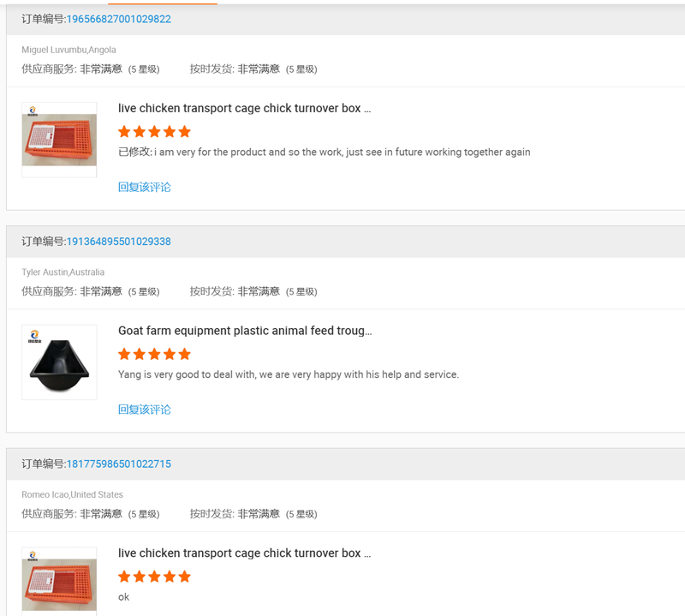
Task: Open order number 196566827001029822
Action: tap(118, 19)
